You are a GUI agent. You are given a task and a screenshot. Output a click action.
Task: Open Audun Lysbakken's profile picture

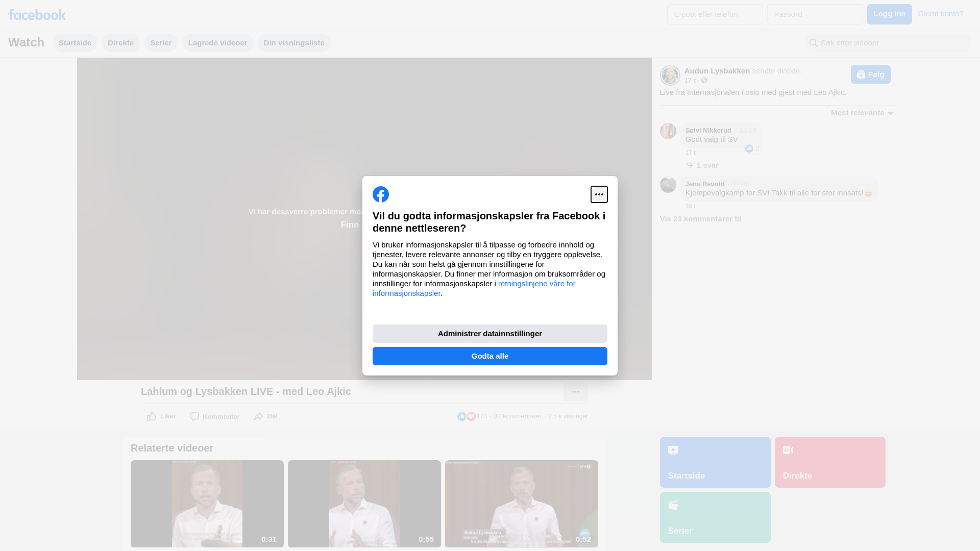pos(670,76)
